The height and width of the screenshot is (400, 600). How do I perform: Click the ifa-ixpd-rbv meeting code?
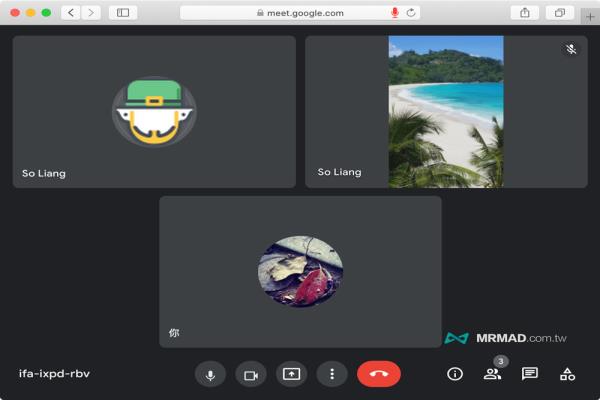coord(54,374)
